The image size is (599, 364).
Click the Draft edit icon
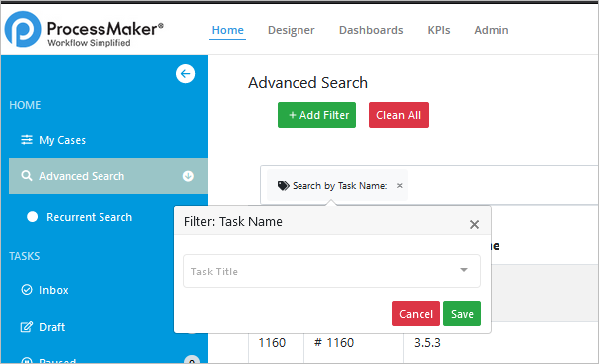27,327
